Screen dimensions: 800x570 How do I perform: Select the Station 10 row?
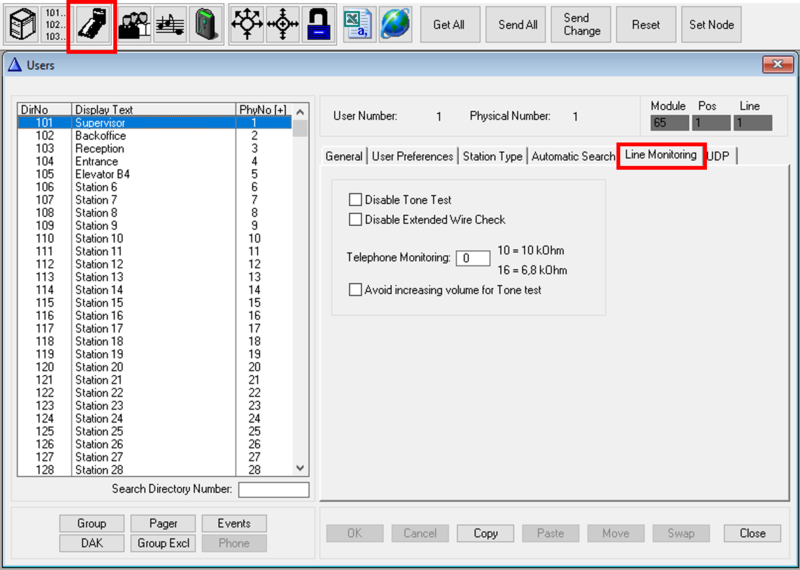click(155, 238)
